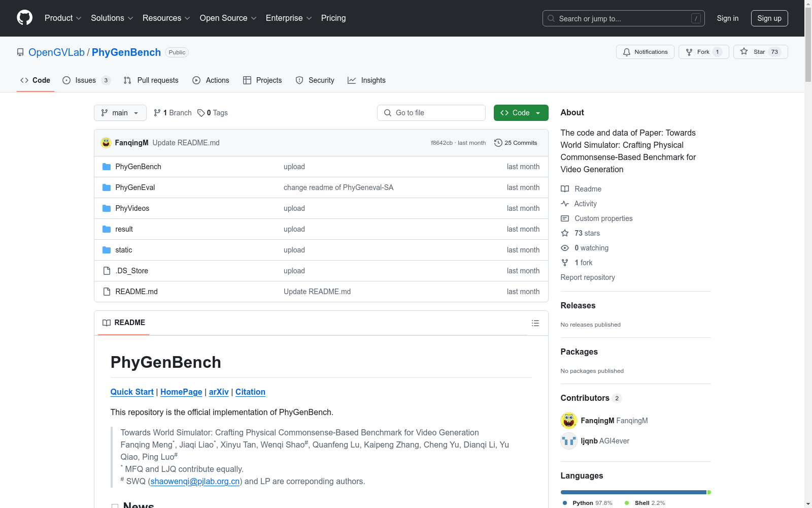
Task: Click the branch icon next to 1 Branch
Action: (157, 113)
